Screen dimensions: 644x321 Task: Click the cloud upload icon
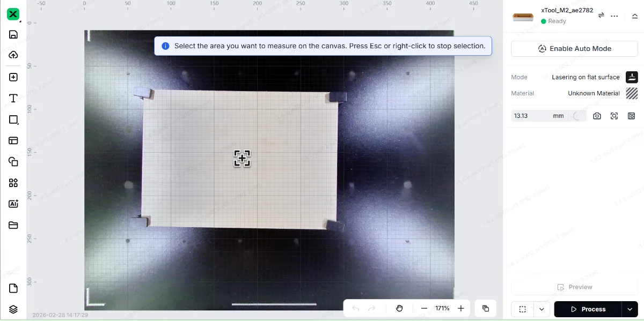(x=13, y=55)
